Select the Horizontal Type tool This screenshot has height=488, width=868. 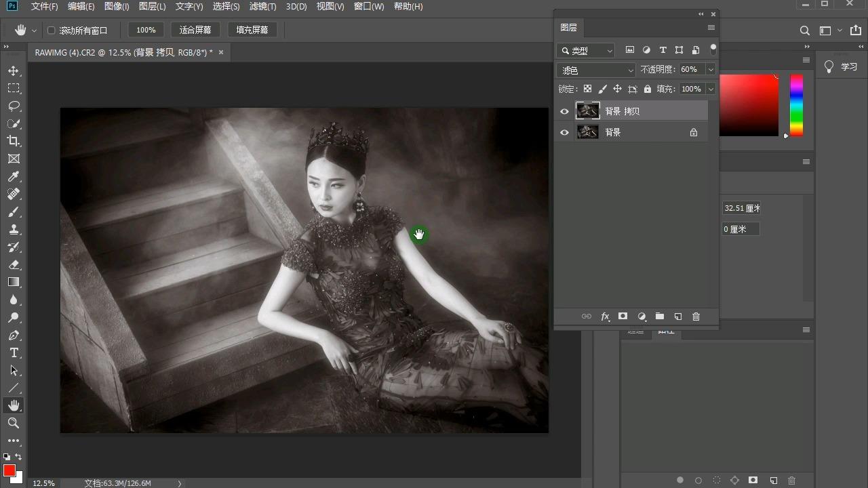[14, 352]
